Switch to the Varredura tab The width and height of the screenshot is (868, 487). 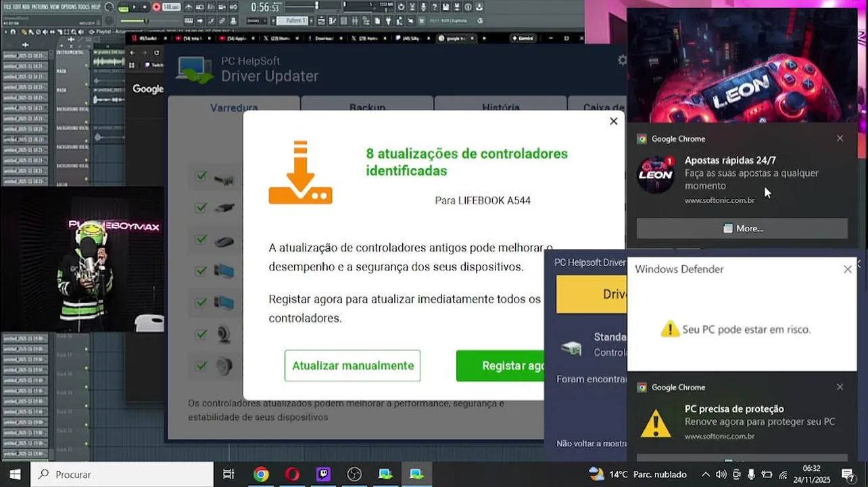234,107
